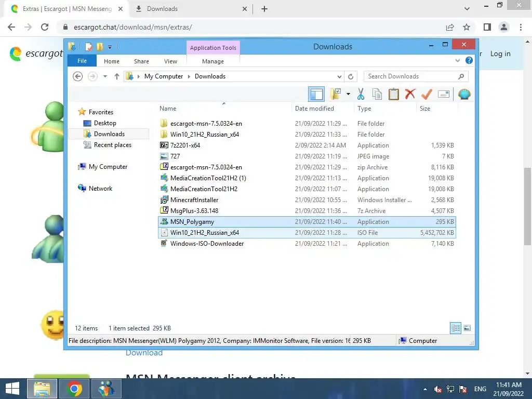Click Properties icon in quick access toolbar
Image resolution: width=532 pixels, height=399 pixels.
tap(88, 47)
